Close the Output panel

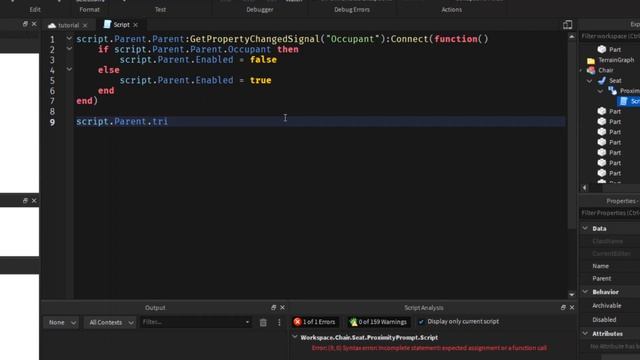282,307
